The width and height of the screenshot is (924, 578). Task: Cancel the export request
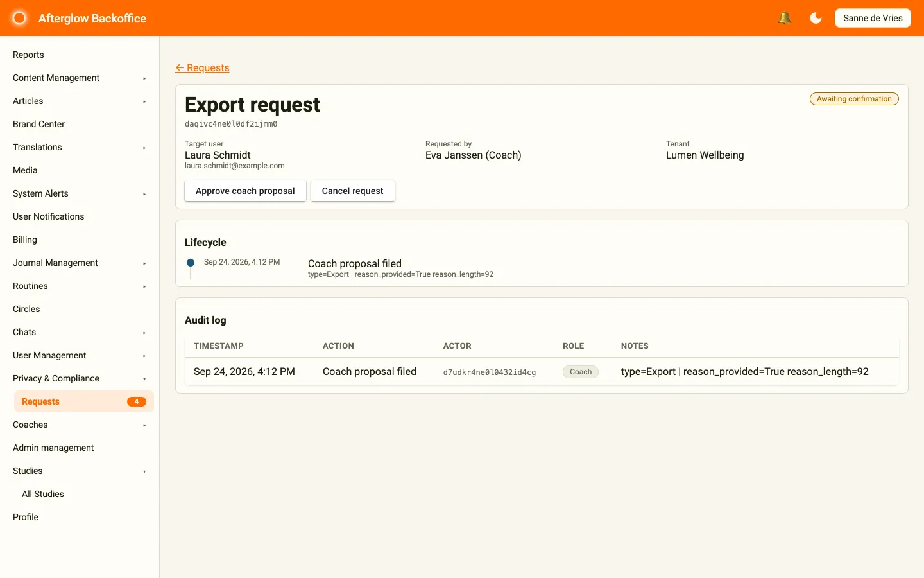[x=352, y=191]
